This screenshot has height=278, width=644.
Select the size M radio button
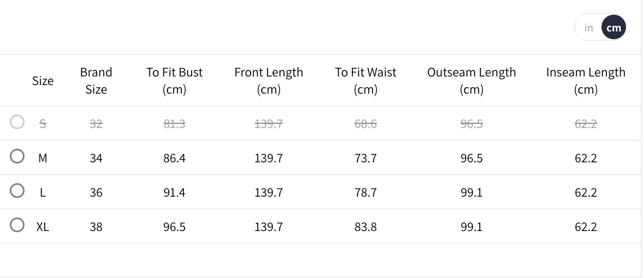(x=17, y=156)
